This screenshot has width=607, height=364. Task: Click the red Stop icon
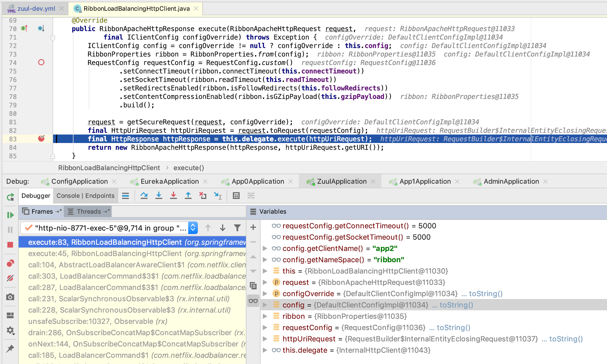tap(10, 245)
